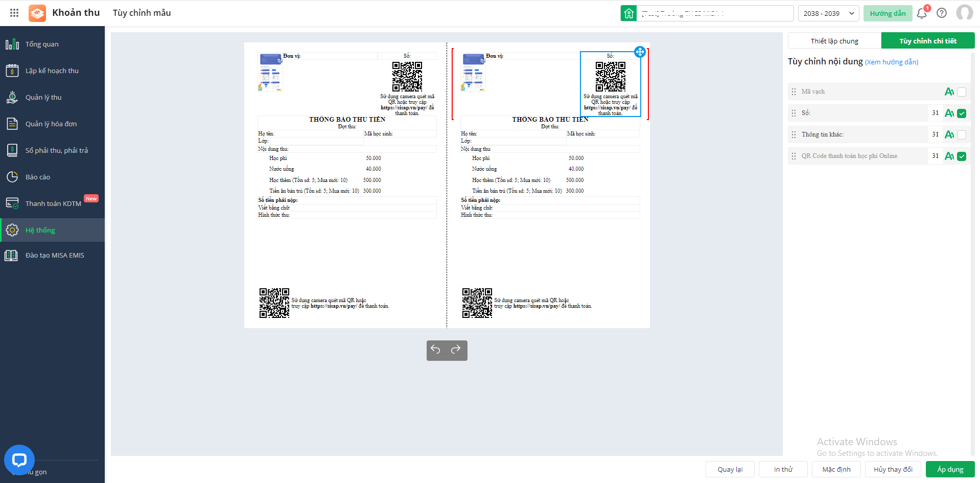Click the logo thumbnail in left receipt

pos(271,72)
